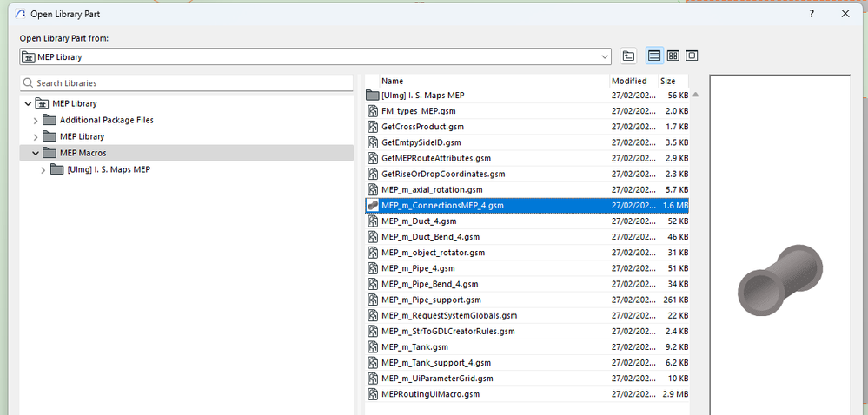The width and height of the screenshot is (868, 415).
Task: Click the MEPRoutingUIMacro.gsm file icon
Action: pos(373,394)
